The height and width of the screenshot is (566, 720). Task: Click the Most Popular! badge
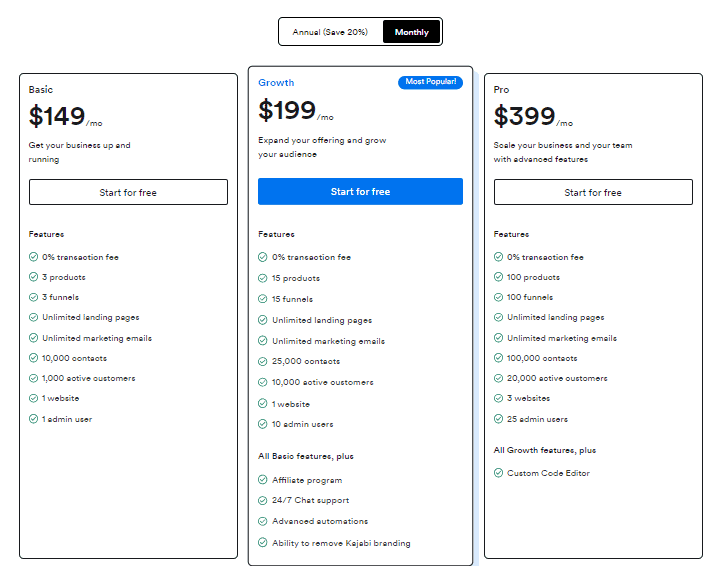point(430,82)
